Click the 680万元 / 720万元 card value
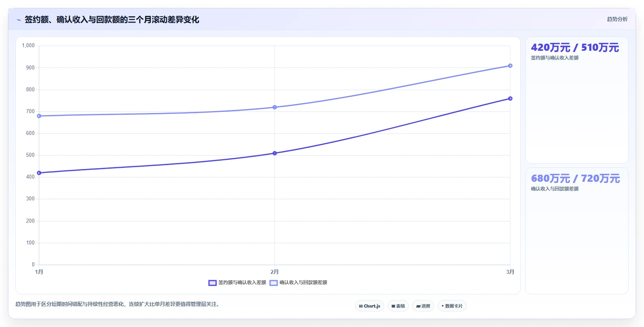Screen dimensions: 644x327 (x=575, y=179)
